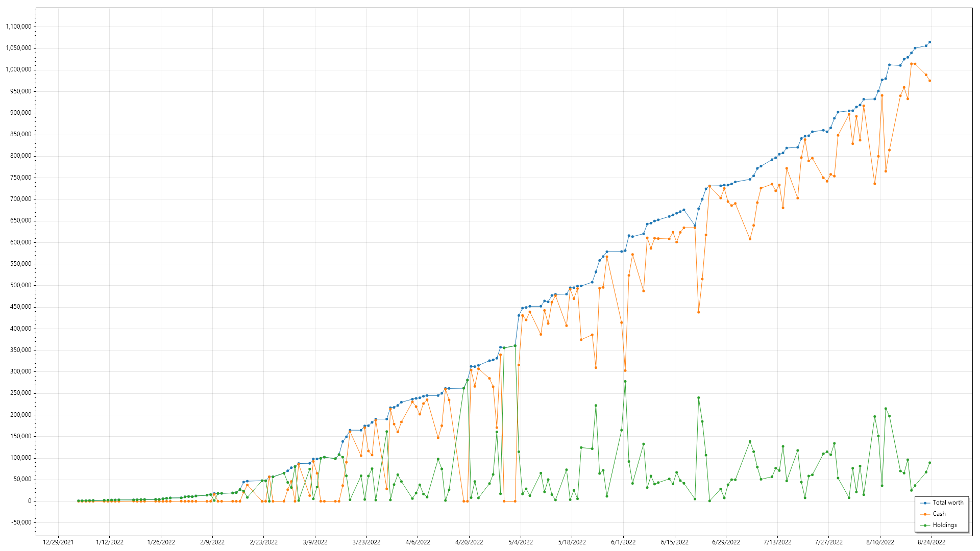Screen dimensions: 980x551
Task: Select the 550,000 y-axis label
Action: [21, 264]
